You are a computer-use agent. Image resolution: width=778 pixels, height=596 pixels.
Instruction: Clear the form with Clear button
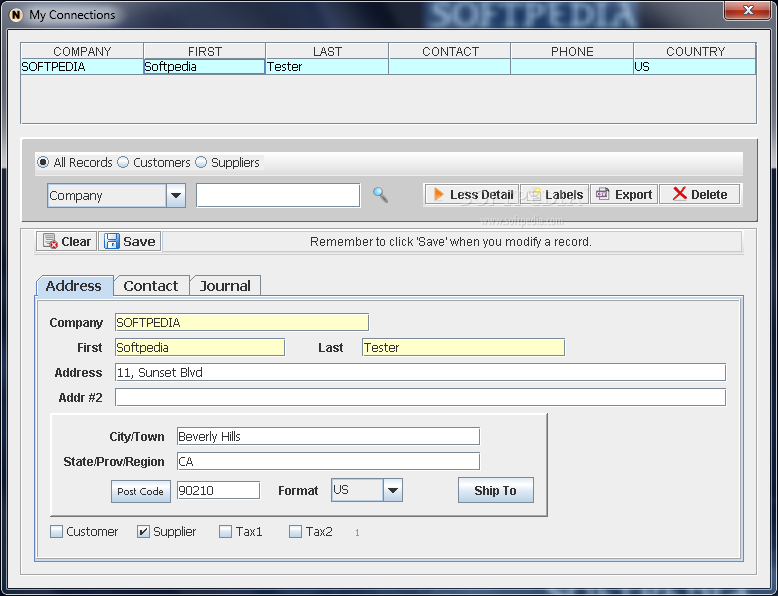(67, 241)
